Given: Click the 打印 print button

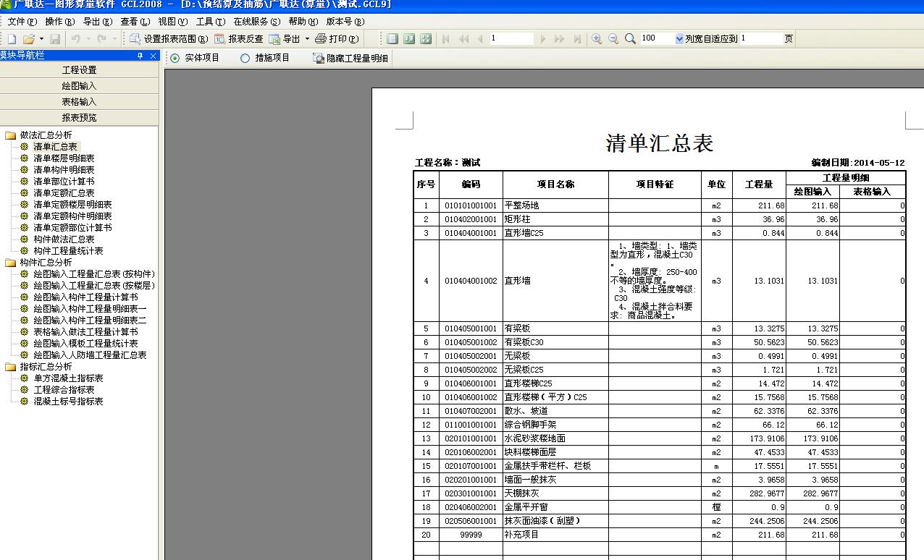Looking at the screenshot, I should (337, 38).
